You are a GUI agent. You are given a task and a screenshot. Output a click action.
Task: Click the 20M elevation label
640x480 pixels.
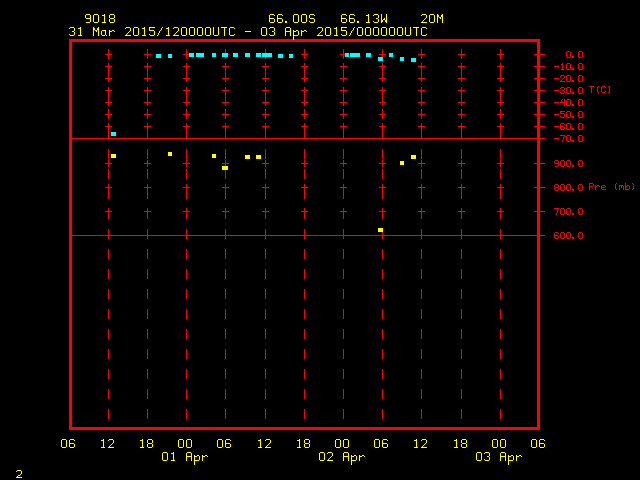[432, 19]
